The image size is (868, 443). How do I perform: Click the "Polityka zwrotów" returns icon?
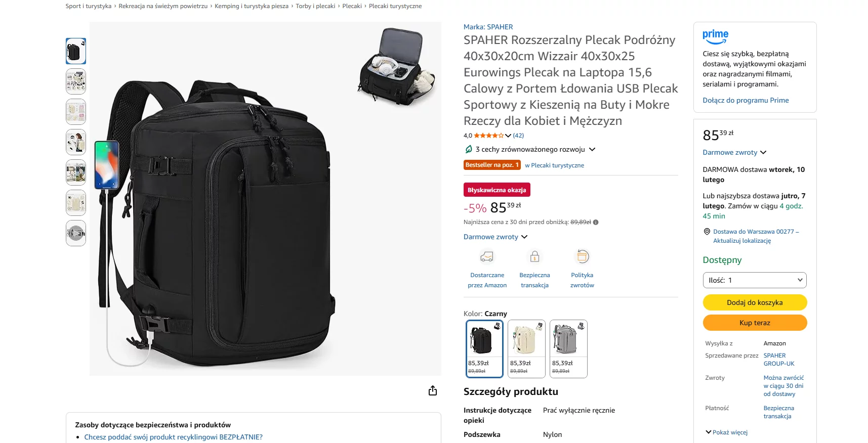coord(582,257)
